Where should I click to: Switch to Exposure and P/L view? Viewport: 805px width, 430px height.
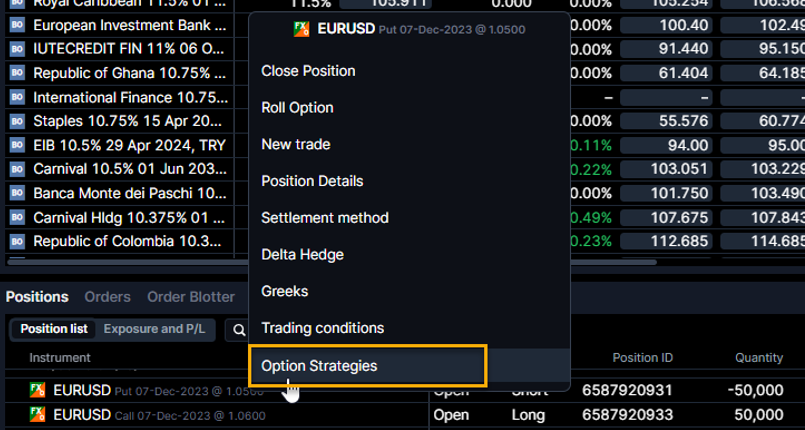click(157, 329)
